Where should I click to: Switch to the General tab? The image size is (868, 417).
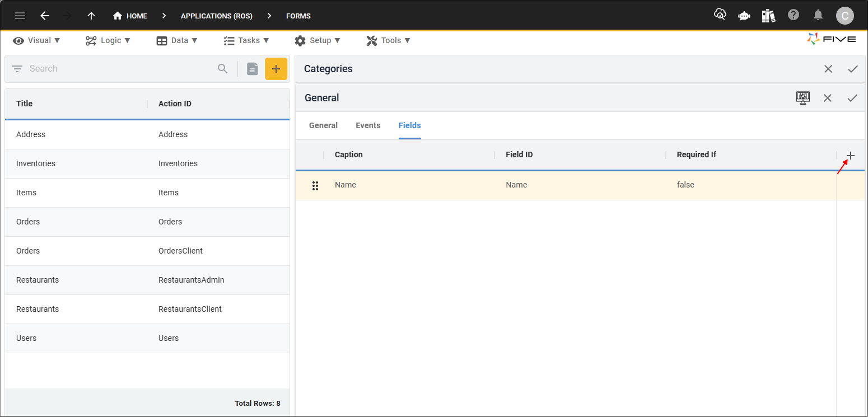coord(323,125)
